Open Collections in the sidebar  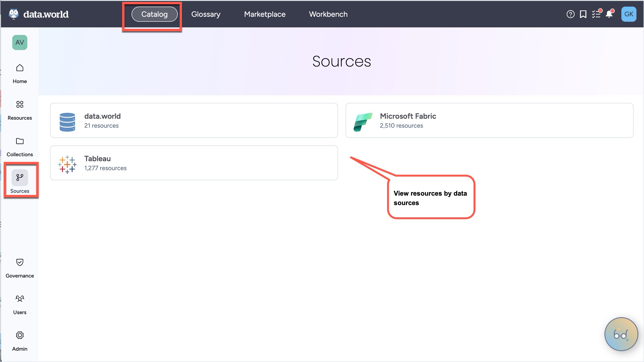tap(20, 147)
